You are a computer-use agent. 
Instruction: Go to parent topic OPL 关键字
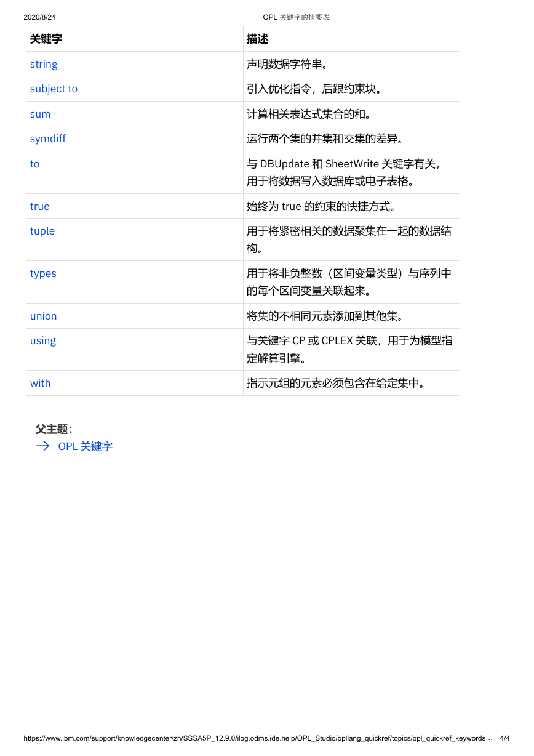pos(86,446)
